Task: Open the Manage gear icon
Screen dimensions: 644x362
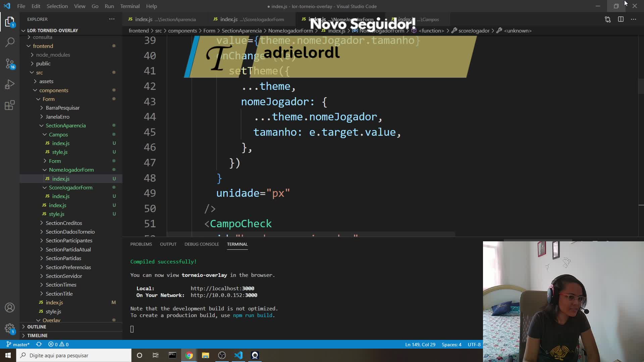Action: pos(10,328)
